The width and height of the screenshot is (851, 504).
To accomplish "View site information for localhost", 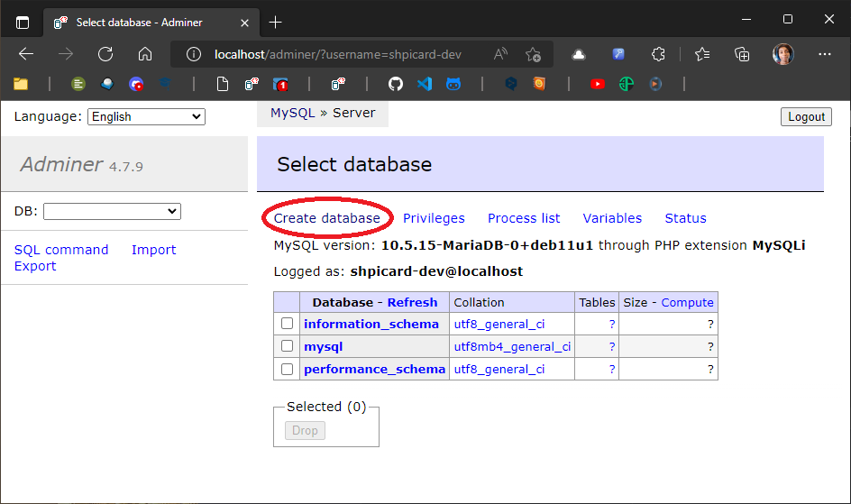I will (x=194, y=54).
